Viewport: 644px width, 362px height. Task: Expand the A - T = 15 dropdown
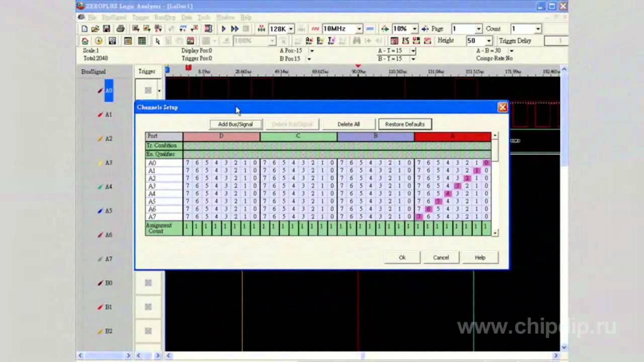click(x=413, y=51)
